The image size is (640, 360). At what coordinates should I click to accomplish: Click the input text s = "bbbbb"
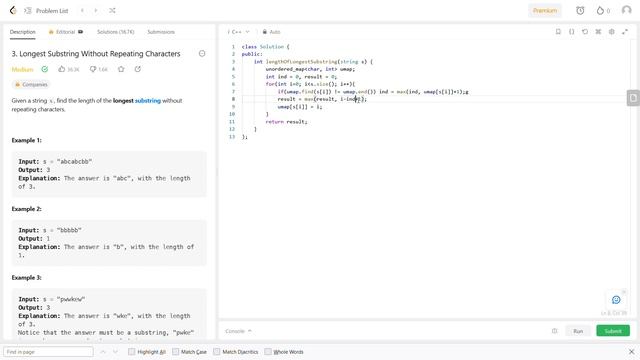(62, 230)
